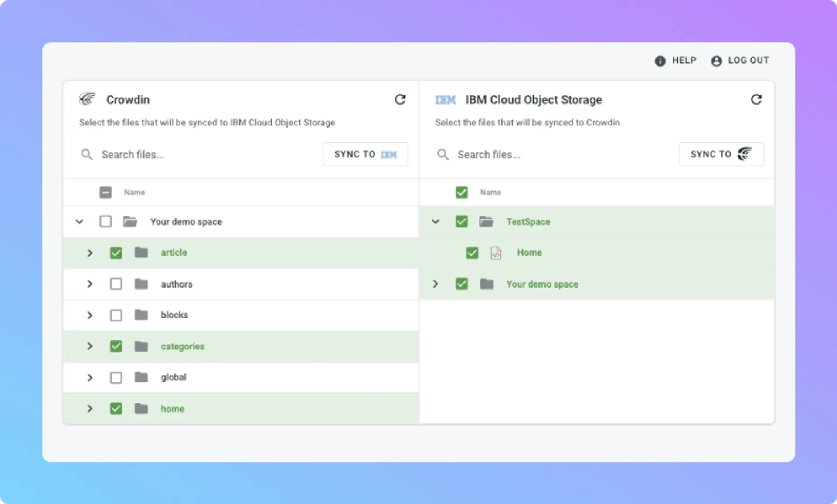
Task: Select the authors folder name
Action: point(177,284)
